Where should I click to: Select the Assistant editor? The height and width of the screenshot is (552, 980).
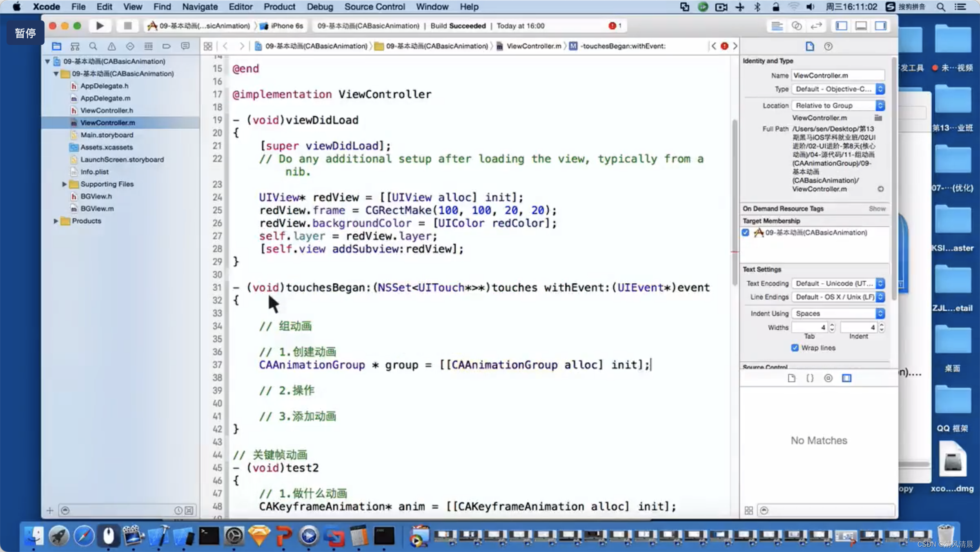797,26
